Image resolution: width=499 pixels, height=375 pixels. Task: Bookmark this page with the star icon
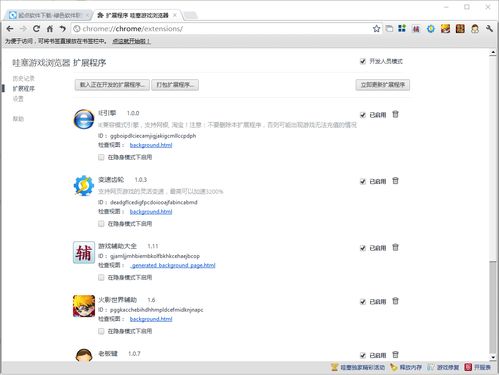(376, 29)
